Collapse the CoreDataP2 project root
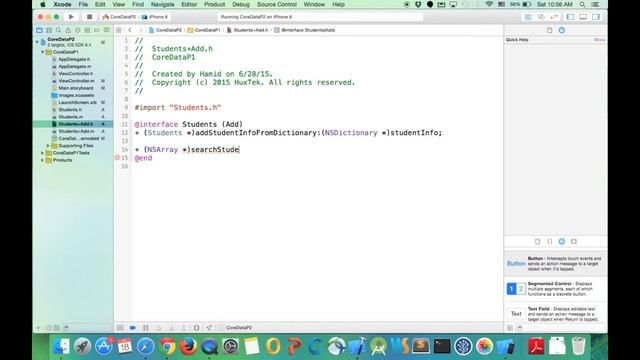 37,42
